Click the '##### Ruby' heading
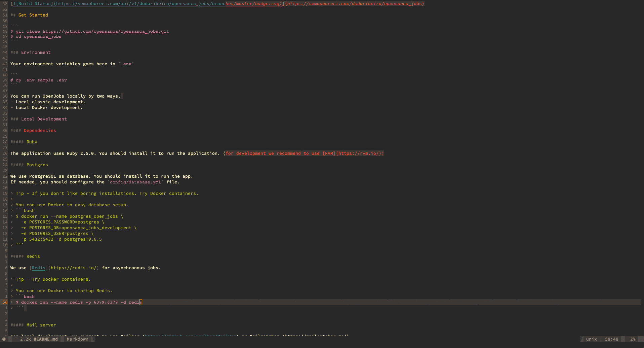 point(24,142)
